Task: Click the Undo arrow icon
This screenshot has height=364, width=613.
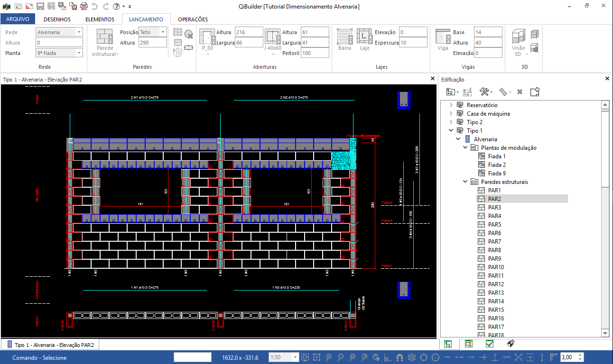Action: (94, 6)
